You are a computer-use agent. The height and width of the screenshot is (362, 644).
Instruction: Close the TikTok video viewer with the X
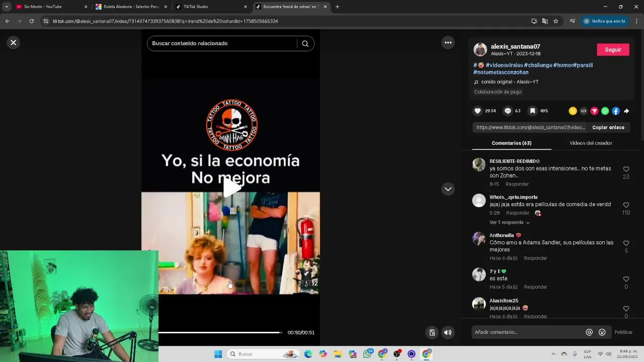[x=14, y=43]
